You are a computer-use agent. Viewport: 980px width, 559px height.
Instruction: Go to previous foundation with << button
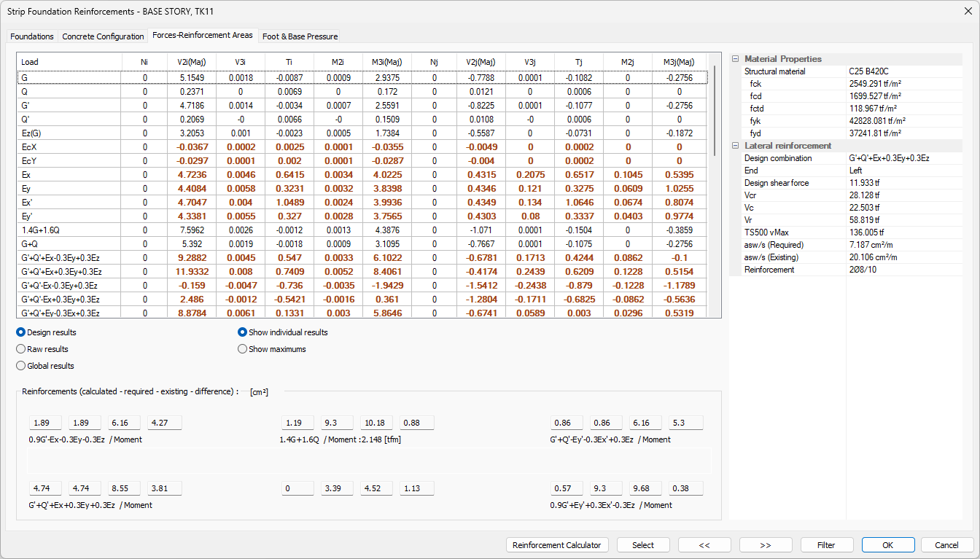pos(704,545)
